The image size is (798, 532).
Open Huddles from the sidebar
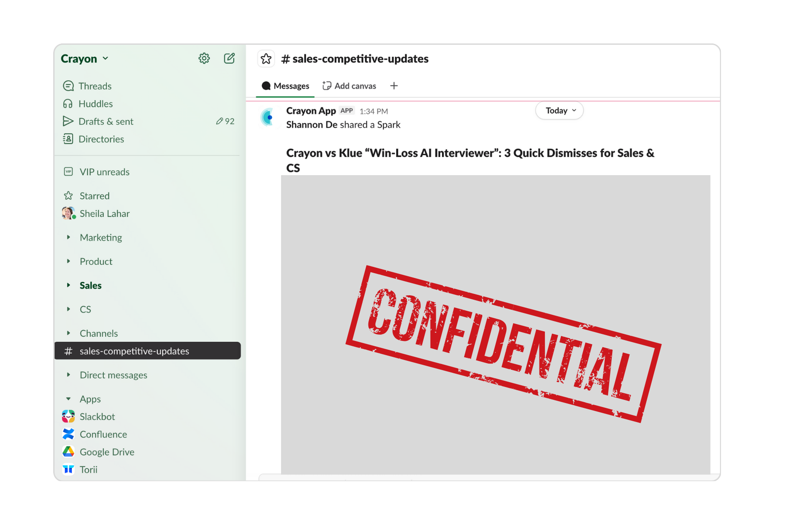coord(95,104)
